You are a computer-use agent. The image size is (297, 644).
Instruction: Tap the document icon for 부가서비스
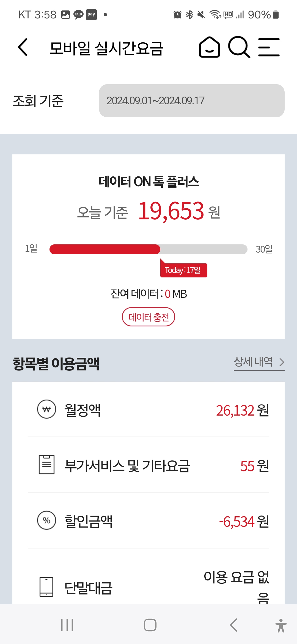pos(46,465)
